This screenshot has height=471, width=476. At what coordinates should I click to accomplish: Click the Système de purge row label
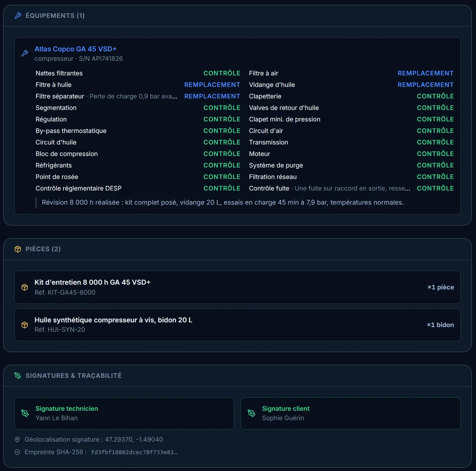coord(276,165)
